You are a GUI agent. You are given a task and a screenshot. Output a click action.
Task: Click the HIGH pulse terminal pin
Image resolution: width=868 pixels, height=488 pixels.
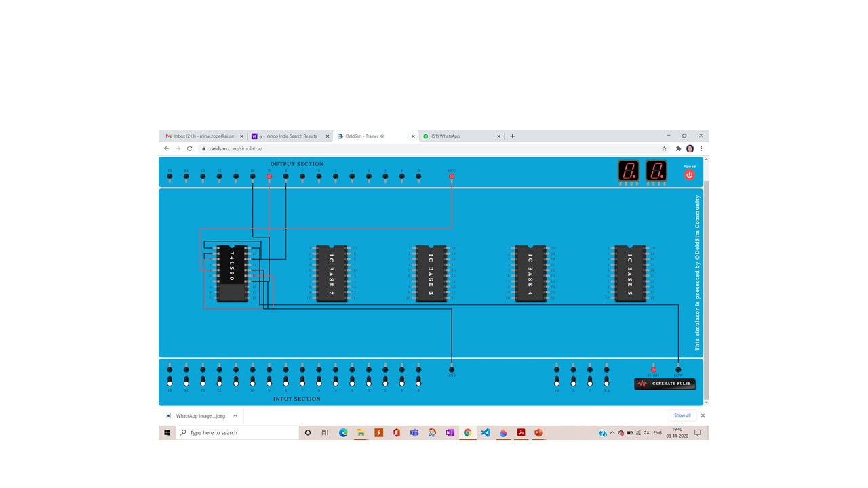[653, 369]
